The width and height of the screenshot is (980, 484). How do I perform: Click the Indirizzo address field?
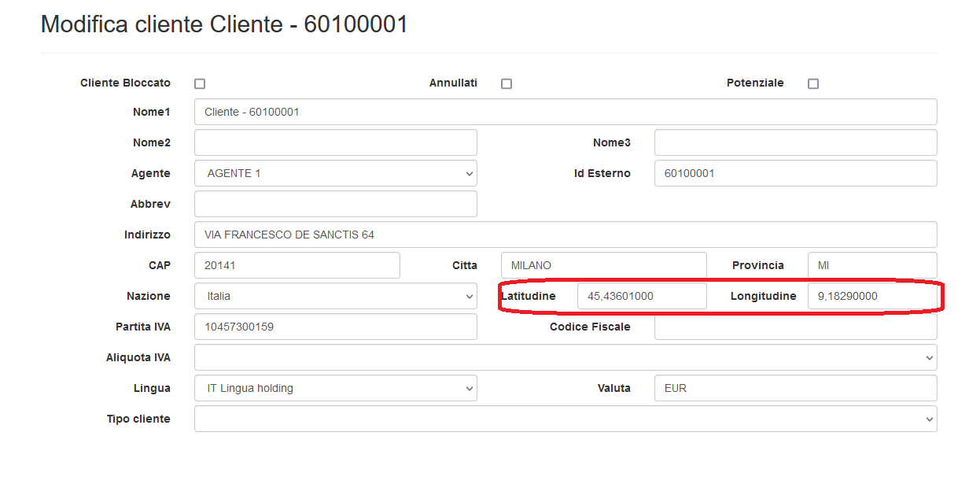565,235
